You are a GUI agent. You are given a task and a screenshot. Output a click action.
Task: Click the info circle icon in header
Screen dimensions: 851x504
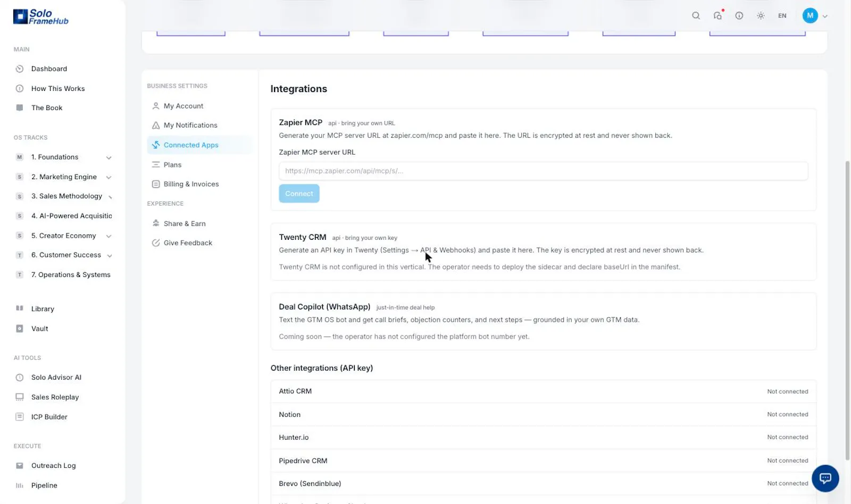tap(739, 15)
